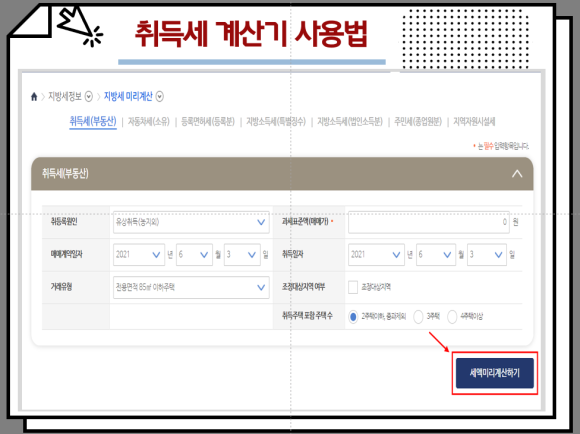Select the 취득세(부동산) tab
Image resolution: width=580 pixels, height=434 pixels.
coord(93,121)
